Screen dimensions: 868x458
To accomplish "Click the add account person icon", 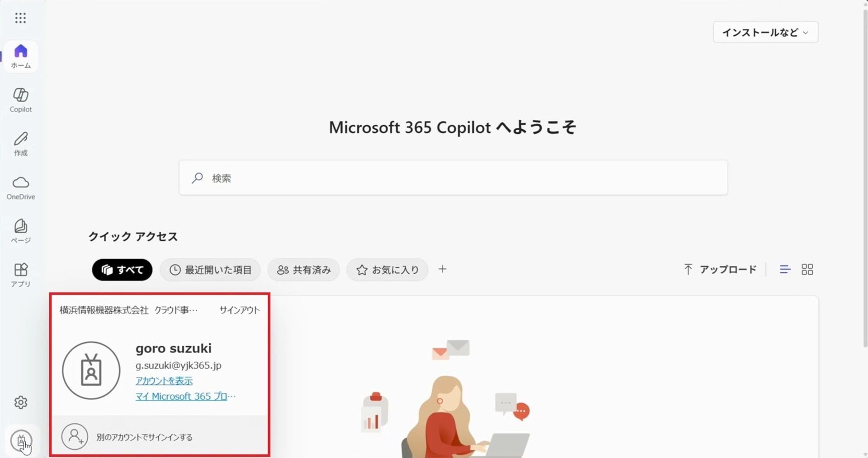I will [75, 436].
